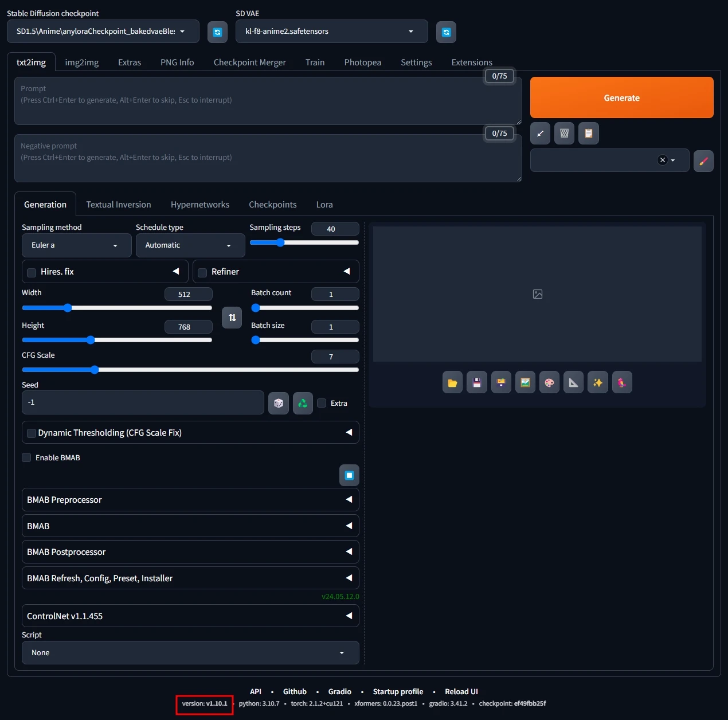The height and width of the screenshot is (720, 728).
Task: Open the Sampling method dropdown showing Euler a
Action: (77, 245)
